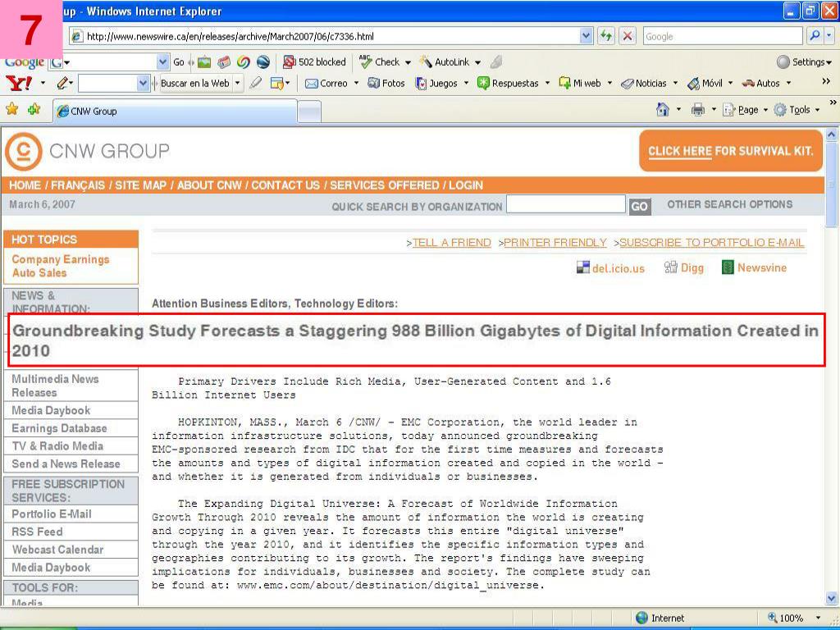The height and width of the screenshot is (630, 840).
Task: Open the Yahoo search field dropdown
Action: (x=143, y=83)
